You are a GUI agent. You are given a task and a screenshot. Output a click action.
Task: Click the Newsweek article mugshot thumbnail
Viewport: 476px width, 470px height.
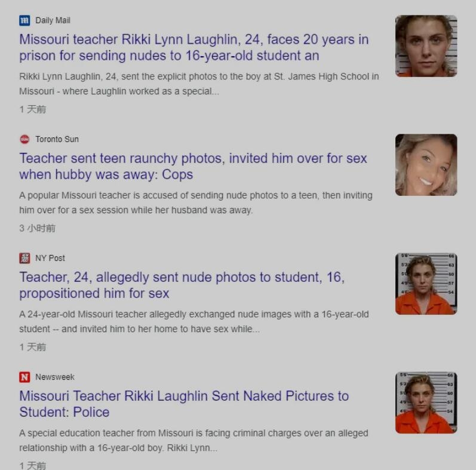[426, 403]
